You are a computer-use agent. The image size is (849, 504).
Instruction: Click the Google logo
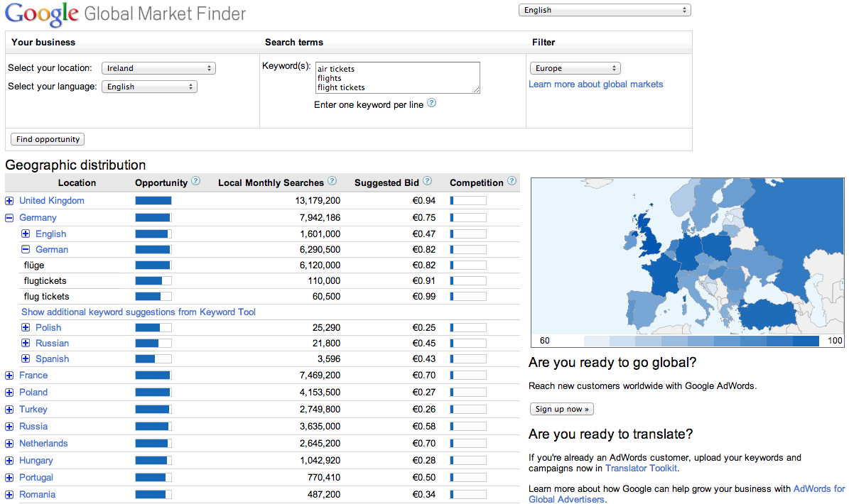tap(42, 13)
